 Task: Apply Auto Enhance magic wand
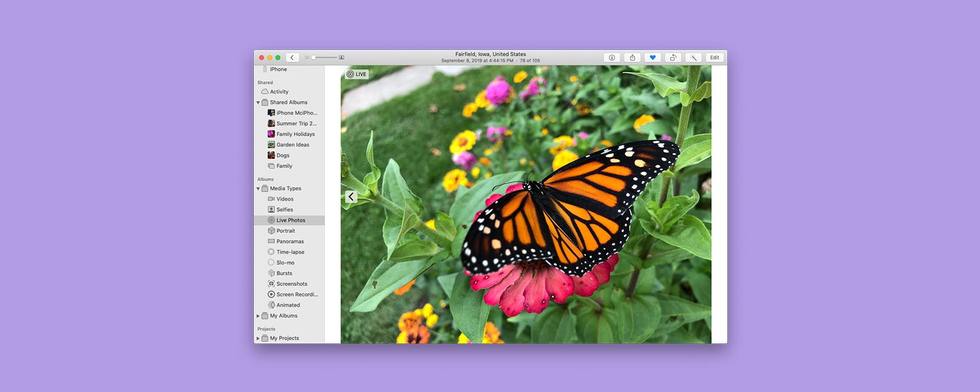click(693, 58)
